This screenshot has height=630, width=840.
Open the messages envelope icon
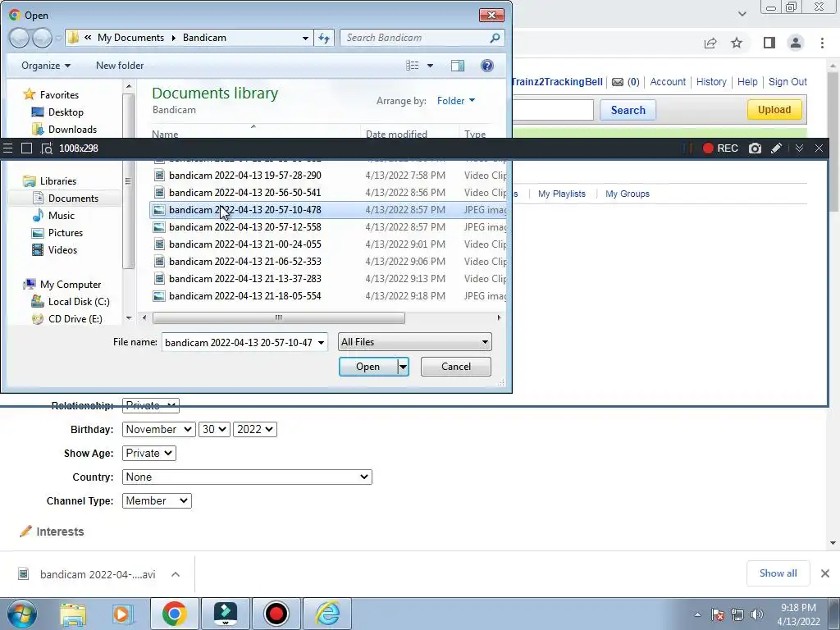[618, 82]
